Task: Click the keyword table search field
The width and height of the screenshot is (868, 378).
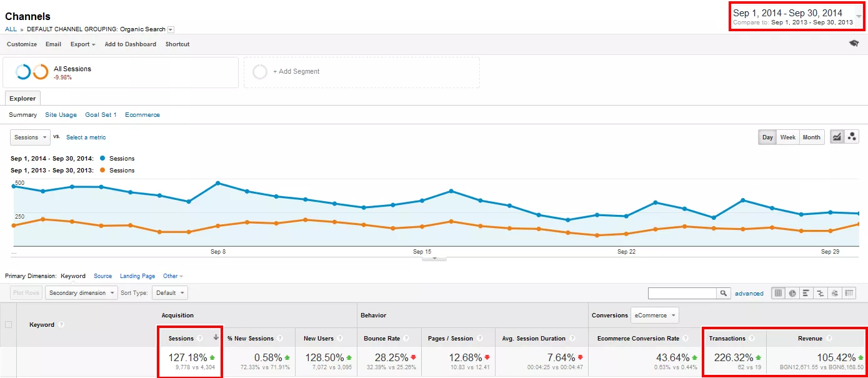Action: (x=682, y=293)
